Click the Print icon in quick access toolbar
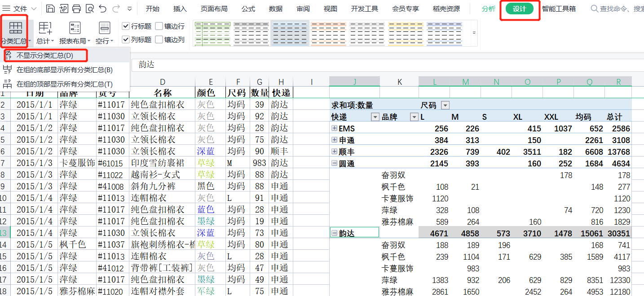This screenshot has height=296, width=644. [x=76, y=9]
